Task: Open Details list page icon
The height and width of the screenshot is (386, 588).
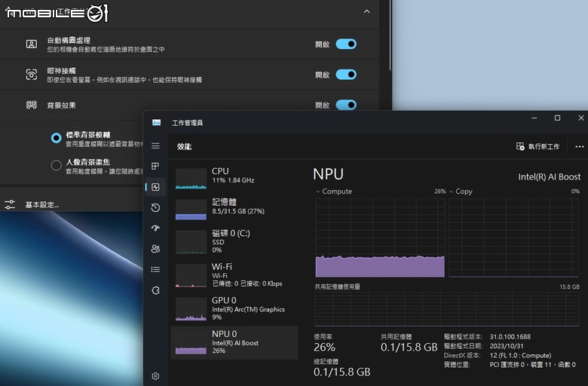Action: (x=155, y=269)
